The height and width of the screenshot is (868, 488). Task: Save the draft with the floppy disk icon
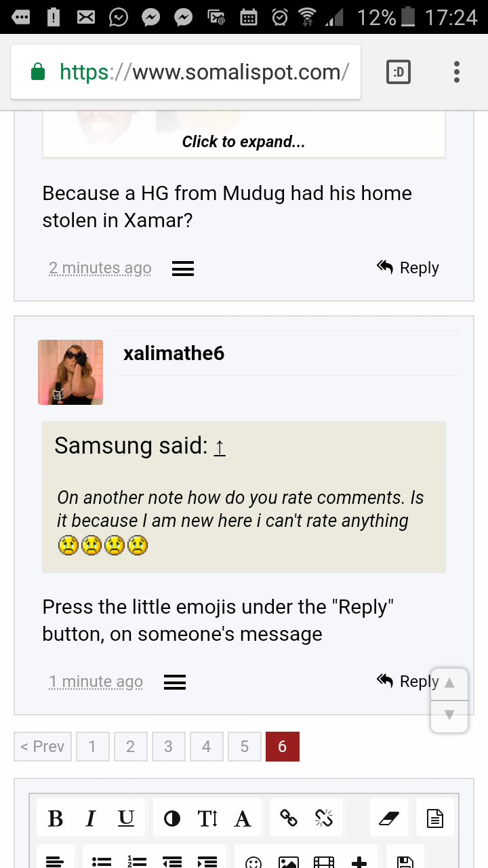405,863
